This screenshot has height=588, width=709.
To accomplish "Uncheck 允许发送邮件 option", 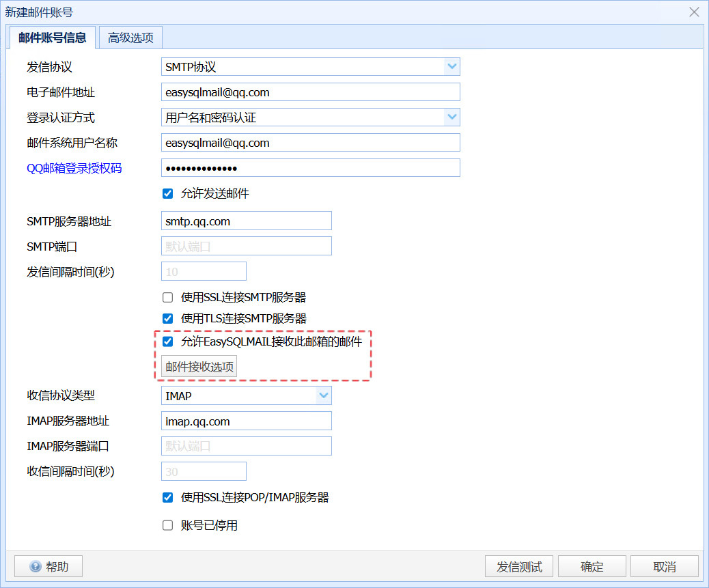I will tap(167, 193).
